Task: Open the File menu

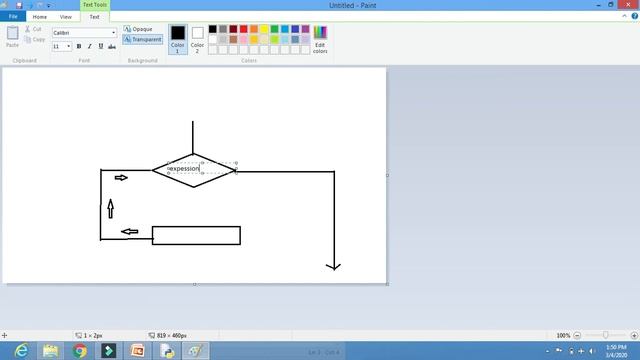Action: coord(13,17)
